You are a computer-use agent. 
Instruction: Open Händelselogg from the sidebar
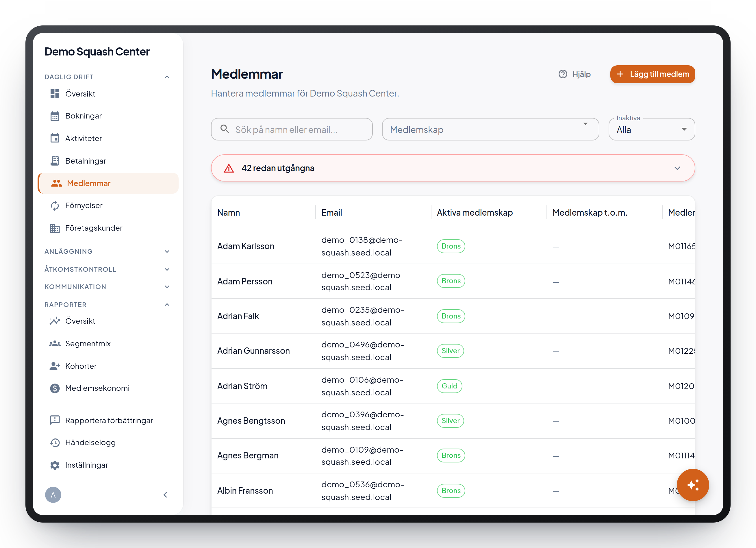[108, 442]
